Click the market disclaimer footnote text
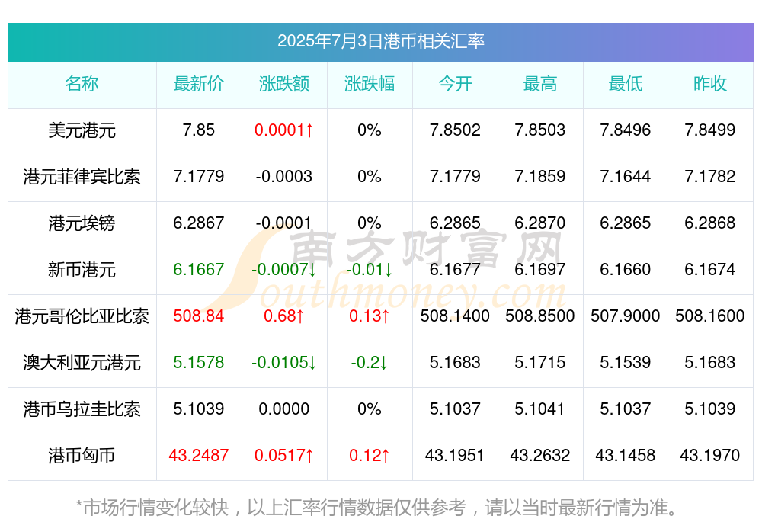 (x=376, y=507)
